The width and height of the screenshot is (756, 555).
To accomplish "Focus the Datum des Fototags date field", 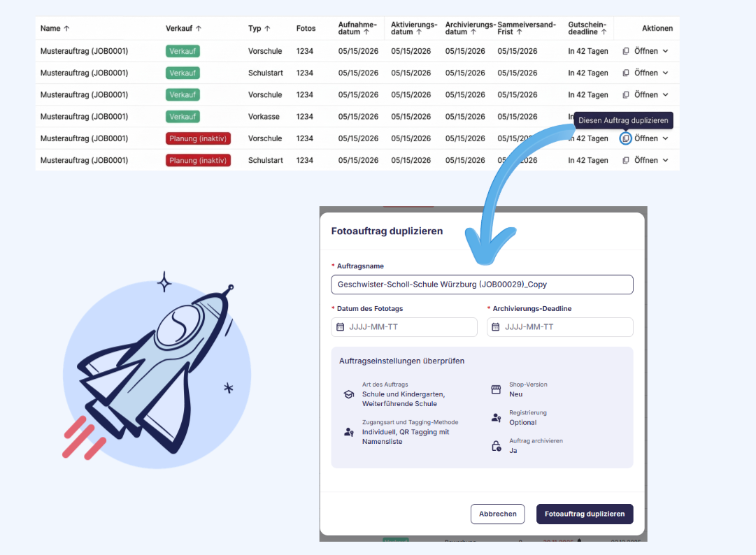I will click(404, 327).
